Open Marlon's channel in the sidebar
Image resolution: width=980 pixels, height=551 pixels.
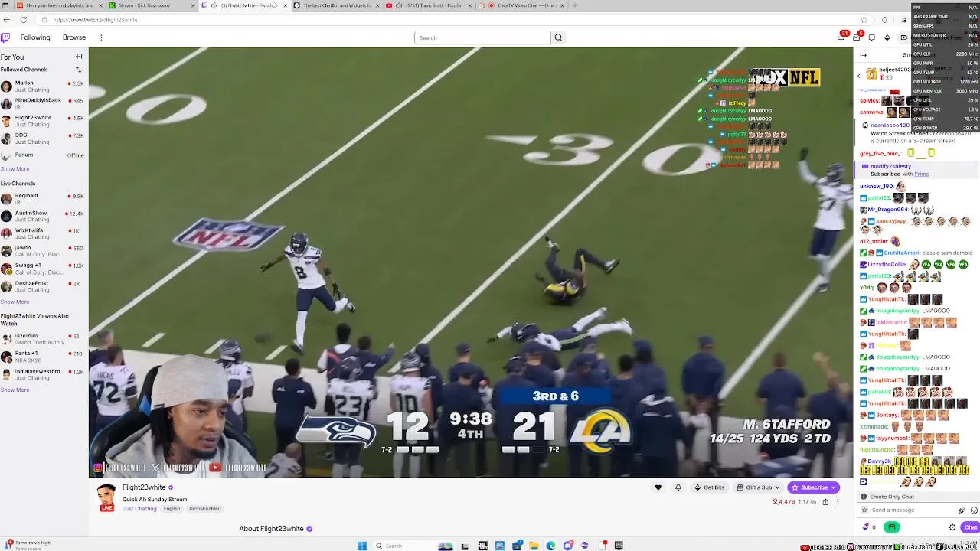pos(42,86)
